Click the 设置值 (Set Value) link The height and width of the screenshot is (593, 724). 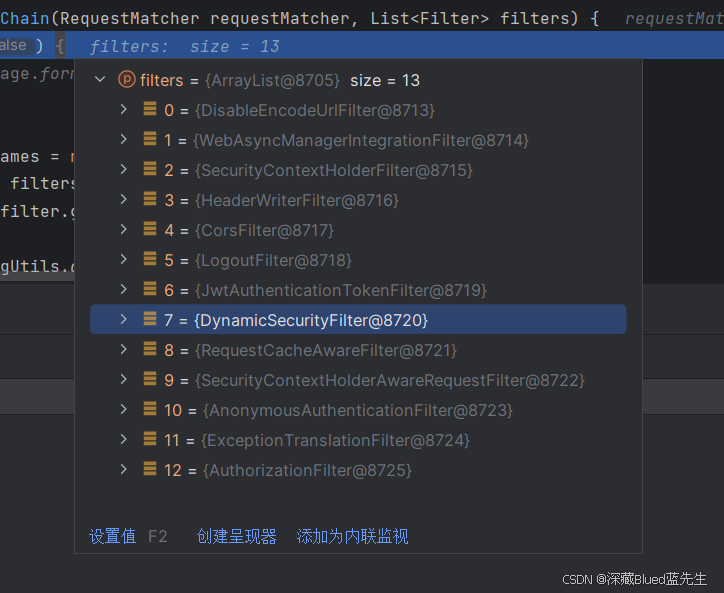(113, 536)
